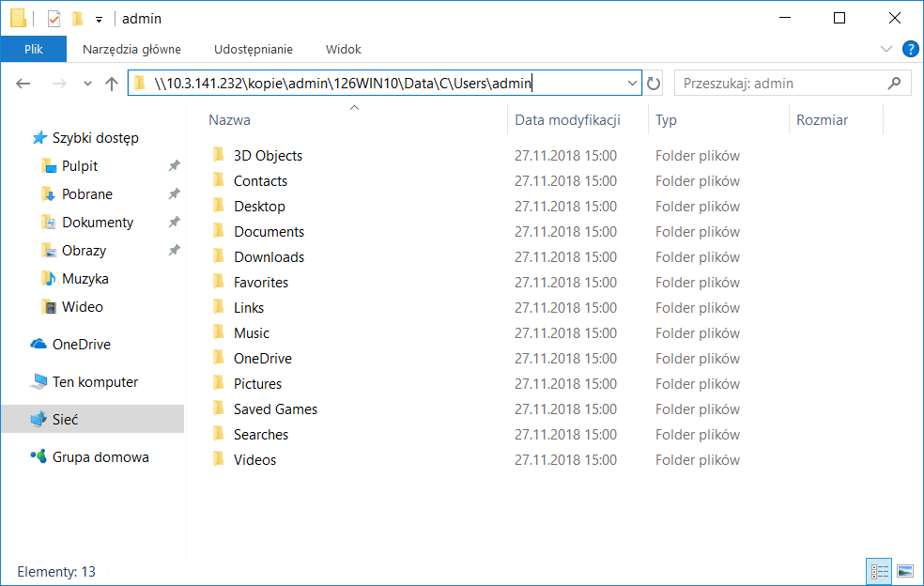Go back with the left arrow button

coord(23,84)
